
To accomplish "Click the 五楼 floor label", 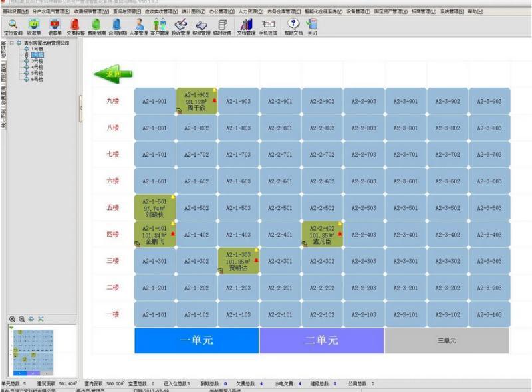I will pyautogui.click(x=113, y=207).
